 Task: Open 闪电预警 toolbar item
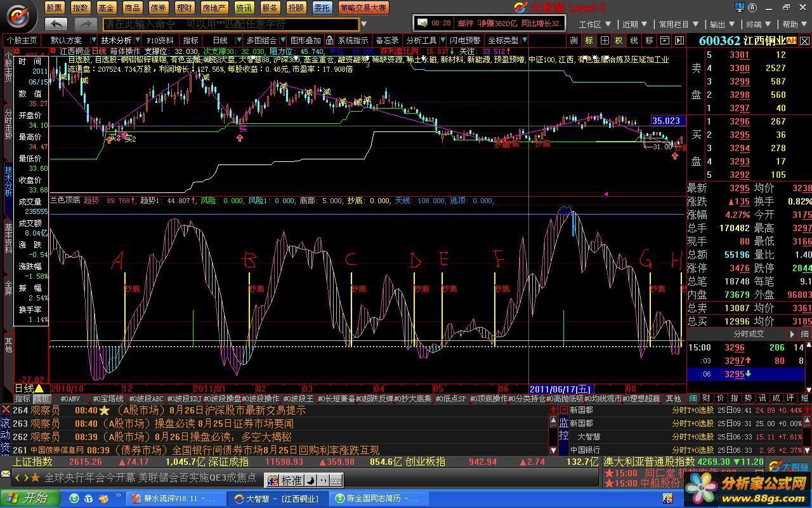tap(465, 40)
